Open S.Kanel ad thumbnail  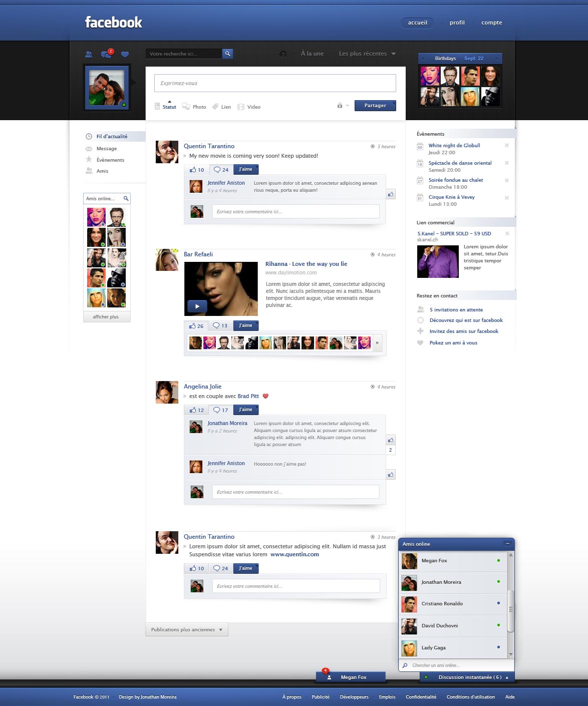click(x=438, y=261)
